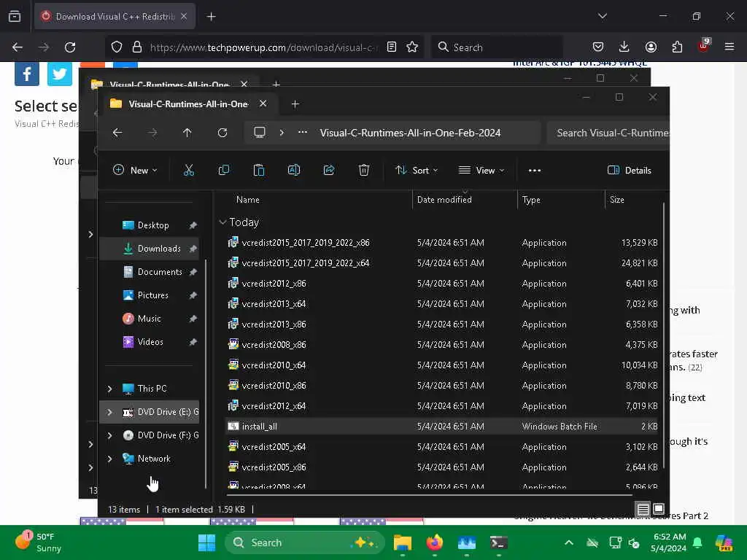Go up one folder level in Explorer

point(187,133)
